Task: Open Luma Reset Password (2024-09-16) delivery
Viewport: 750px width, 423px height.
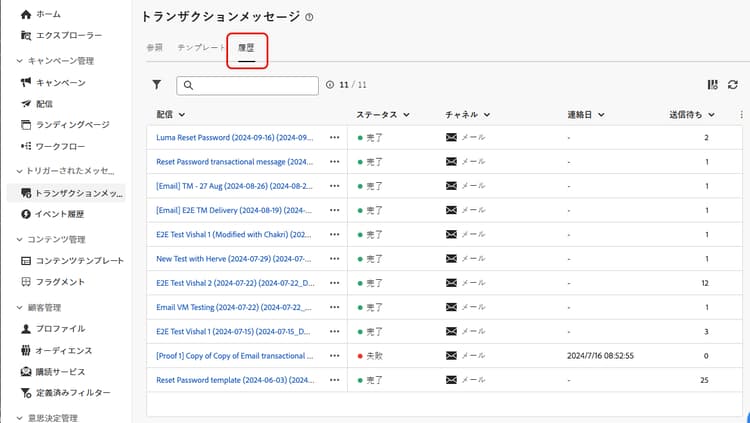Action: coord(234,137)
